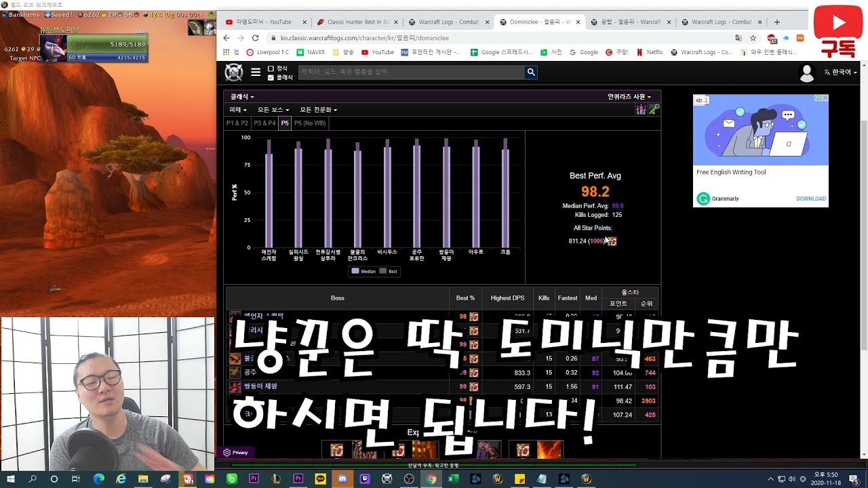The height and width of the screenshot is (488, 868).
Task: Select the P5 (No WB) tab
Action: pyautogui.click(x=310, y=123)
